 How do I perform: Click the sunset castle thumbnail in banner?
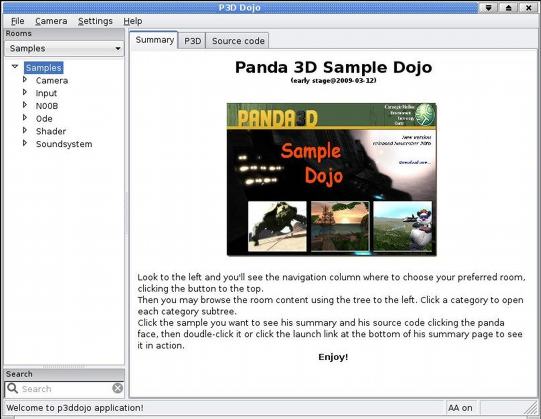point(340,226)
